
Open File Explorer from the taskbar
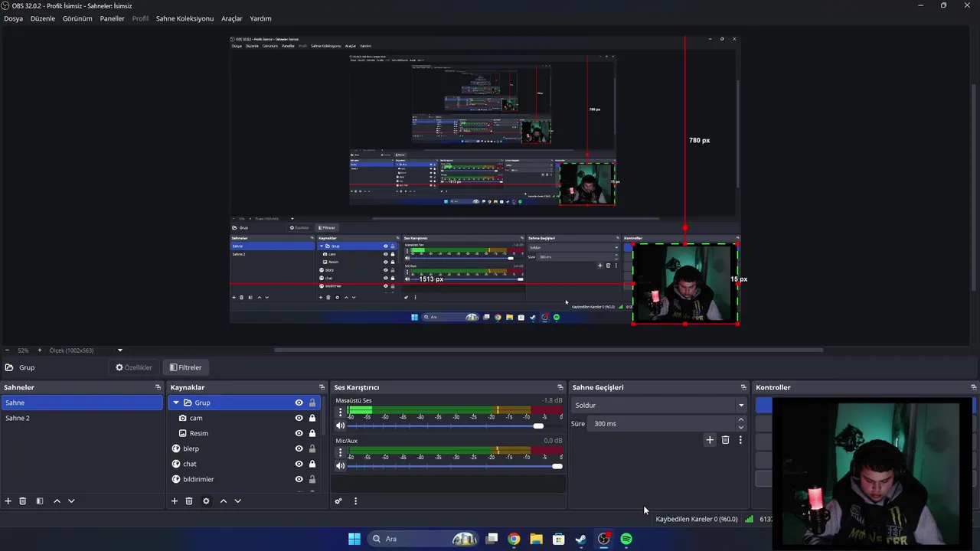[536, 539]
